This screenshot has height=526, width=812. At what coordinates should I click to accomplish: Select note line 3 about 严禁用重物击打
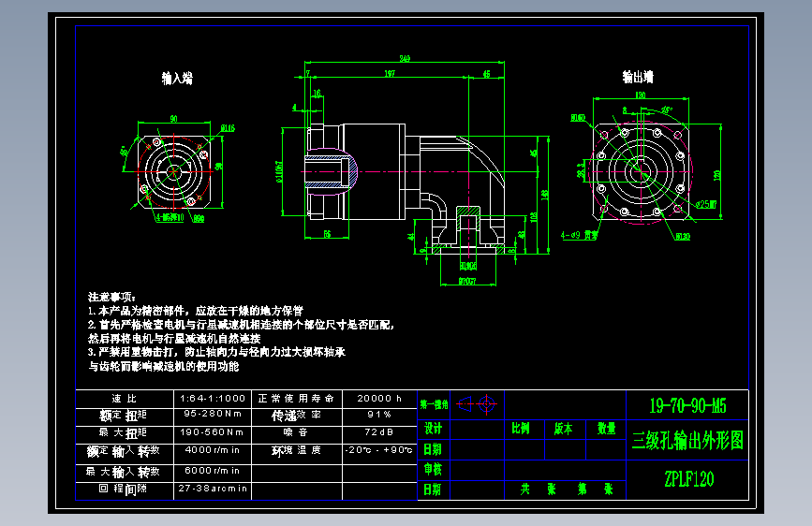[x=216, y=352]
